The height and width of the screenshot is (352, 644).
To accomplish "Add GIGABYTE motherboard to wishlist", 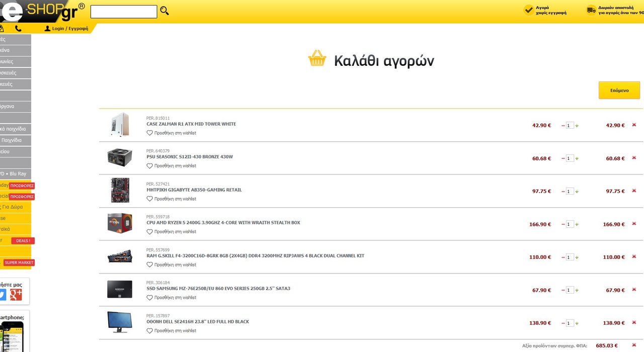I will (x=171, y=199).
